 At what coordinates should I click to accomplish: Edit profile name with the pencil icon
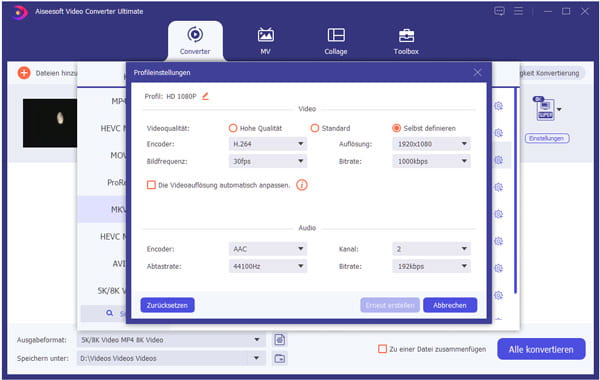pos(205,96)
